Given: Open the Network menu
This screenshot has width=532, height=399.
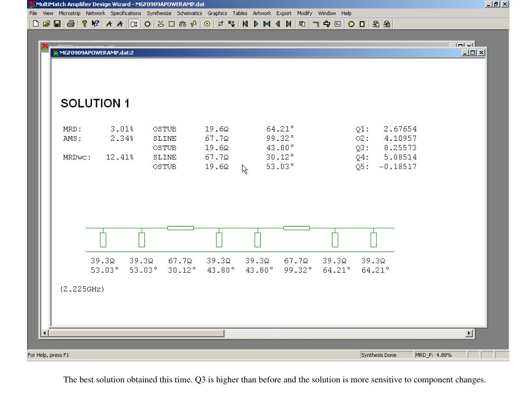Looking at the screenshot, I should pos(96,13).
